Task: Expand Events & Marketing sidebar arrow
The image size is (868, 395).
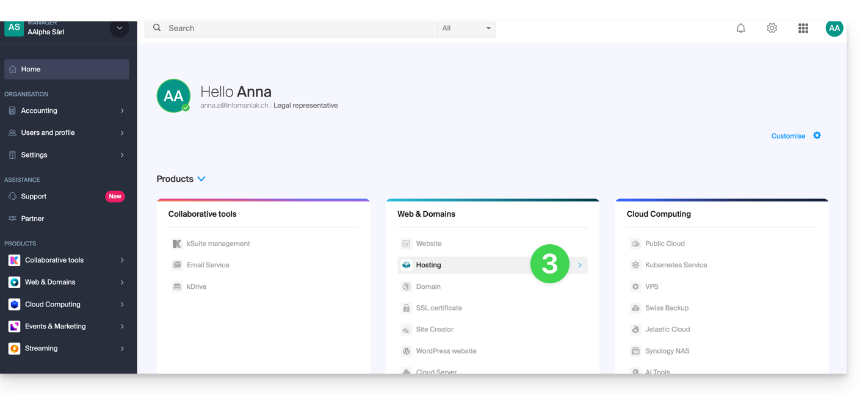Action: point(122,327)
